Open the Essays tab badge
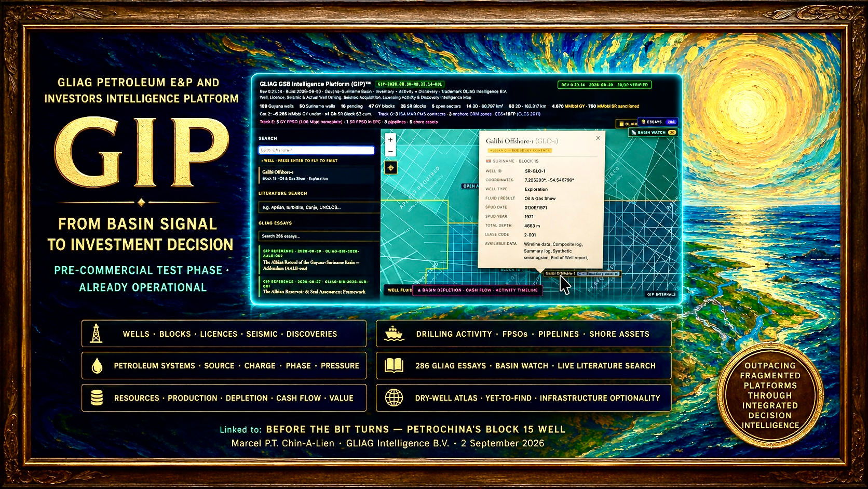The image size is (868, 489). pyautogui.click(x=659, y=122)
